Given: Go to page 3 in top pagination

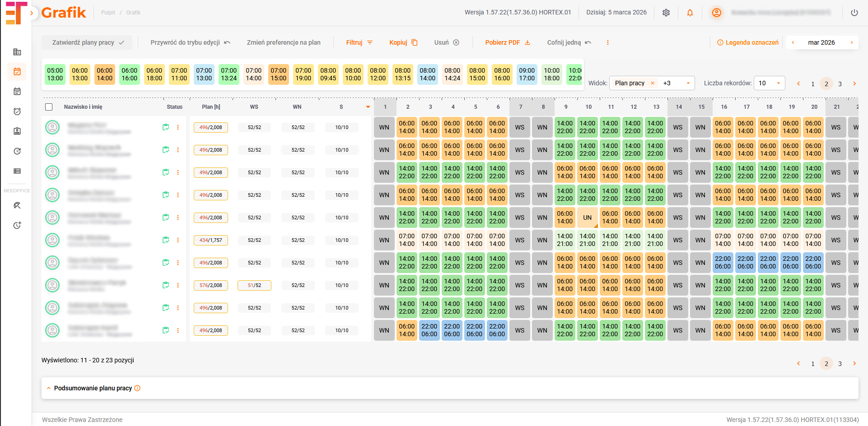Looking at the screenshot, I should click(840, 84).
